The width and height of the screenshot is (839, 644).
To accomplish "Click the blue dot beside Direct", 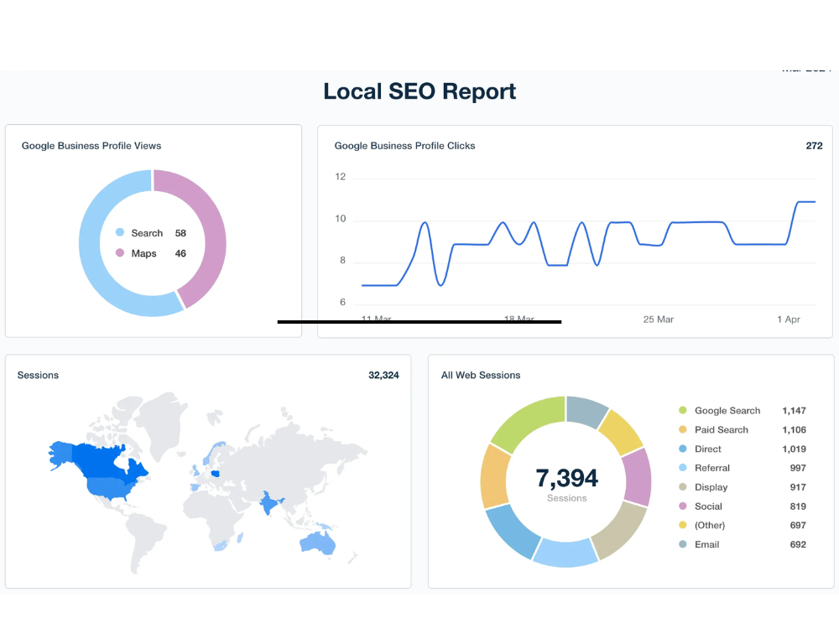I will pyautogui.click(x=683, y=449).
